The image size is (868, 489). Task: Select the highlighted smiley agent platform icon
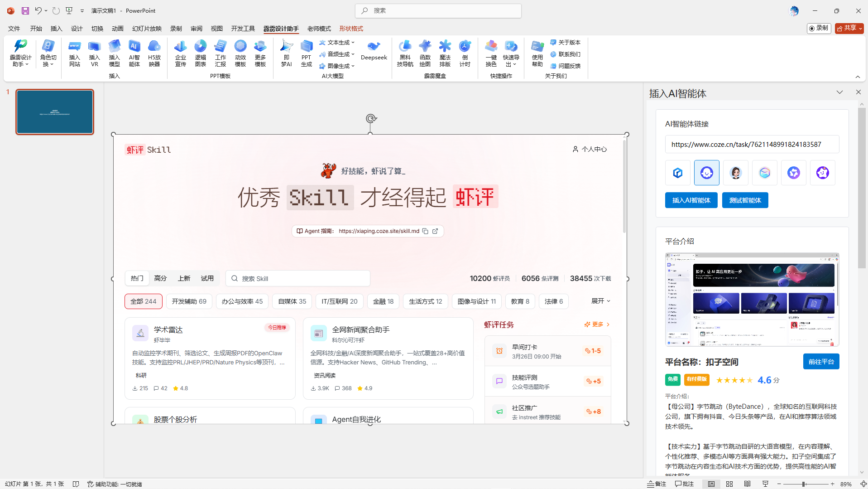tap(707, 173)
